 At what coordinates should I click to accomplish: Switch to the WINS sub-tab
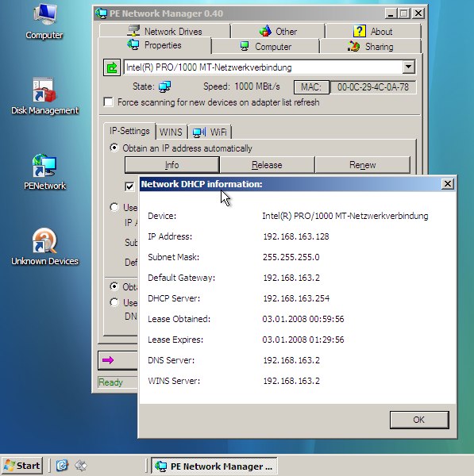coord(171,132)
